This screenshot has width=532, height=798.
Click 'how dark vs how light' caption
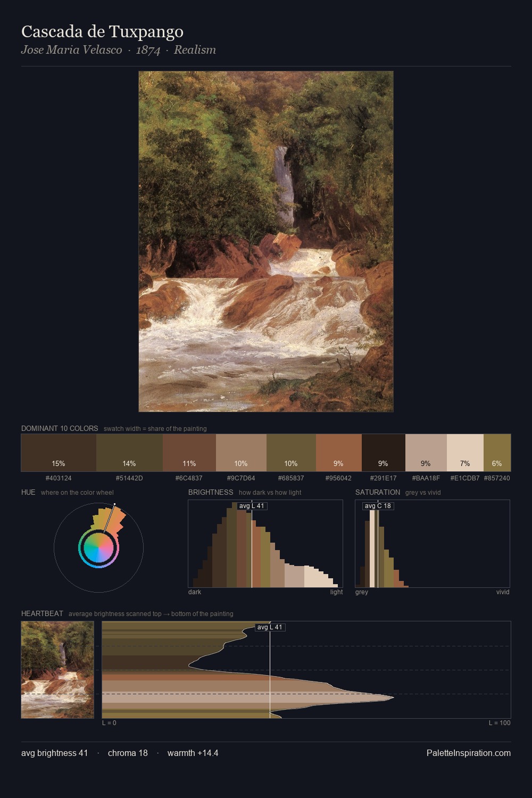click(x=270, y=493)
